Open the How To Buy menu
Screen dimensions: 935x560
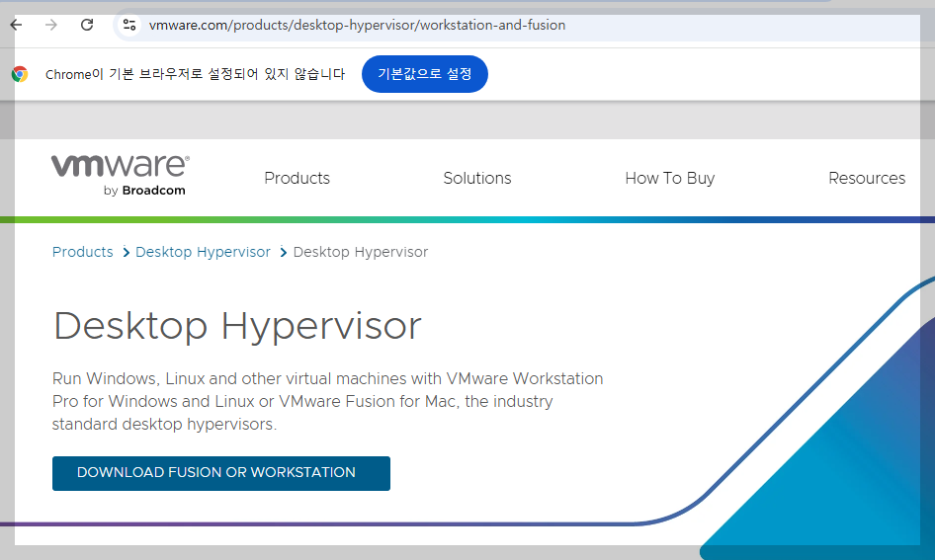pos(670,178)
